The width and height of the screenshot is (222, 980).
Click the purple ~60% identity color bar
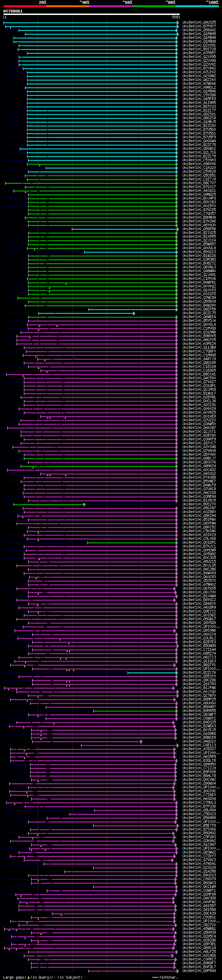(x=111, y=6)
